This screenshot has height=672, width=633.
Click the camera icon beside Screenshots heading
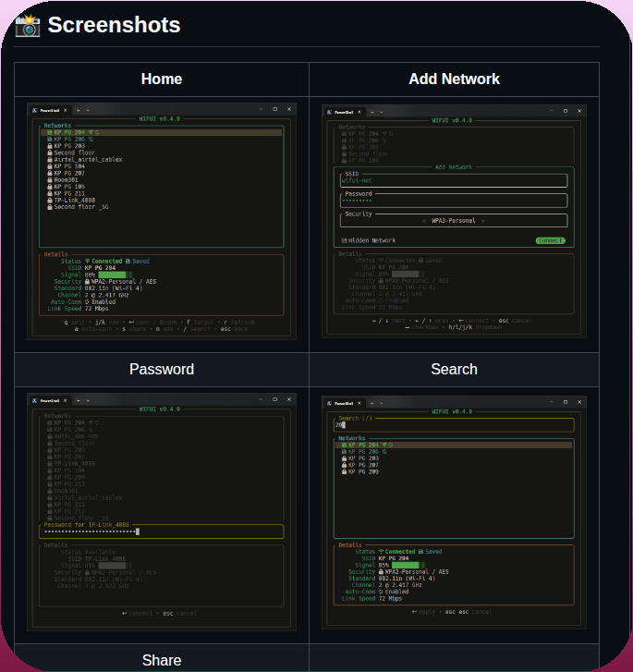pyautogui.click(x=28, y=25)
